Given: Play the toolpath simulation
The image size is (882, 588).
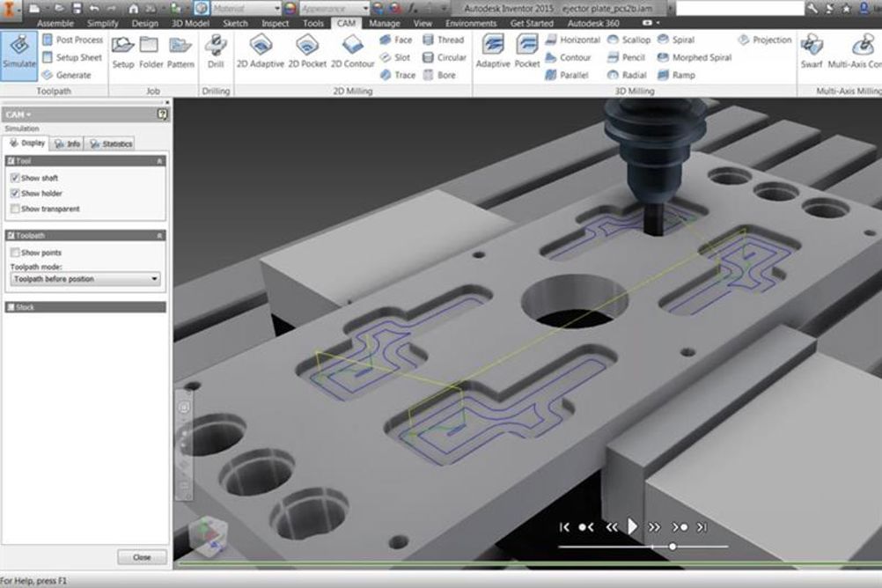Looking at the screenshot, I should 632,526.
